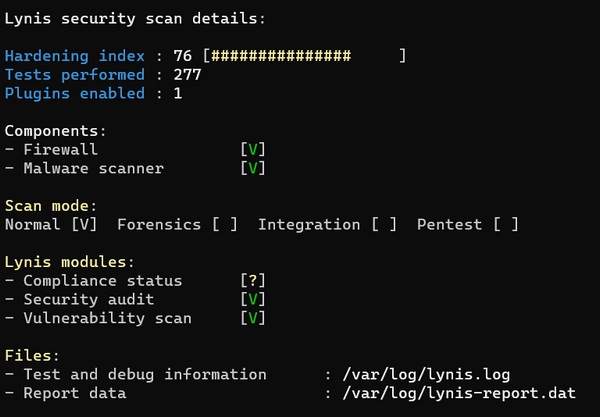Click the Compliance status [?] marker
Viewport: 600px width, 417px height.
pyautogui.click(x=253, y=281)
